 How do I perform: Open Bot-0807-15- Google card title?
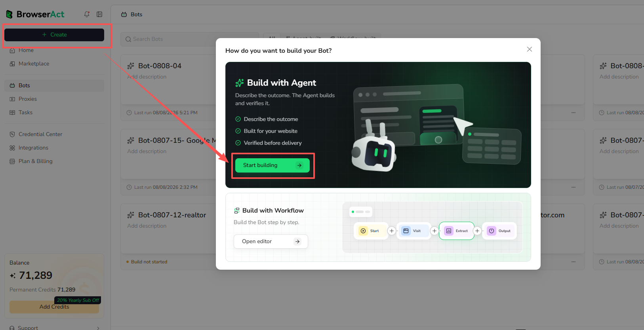point(177,140)
